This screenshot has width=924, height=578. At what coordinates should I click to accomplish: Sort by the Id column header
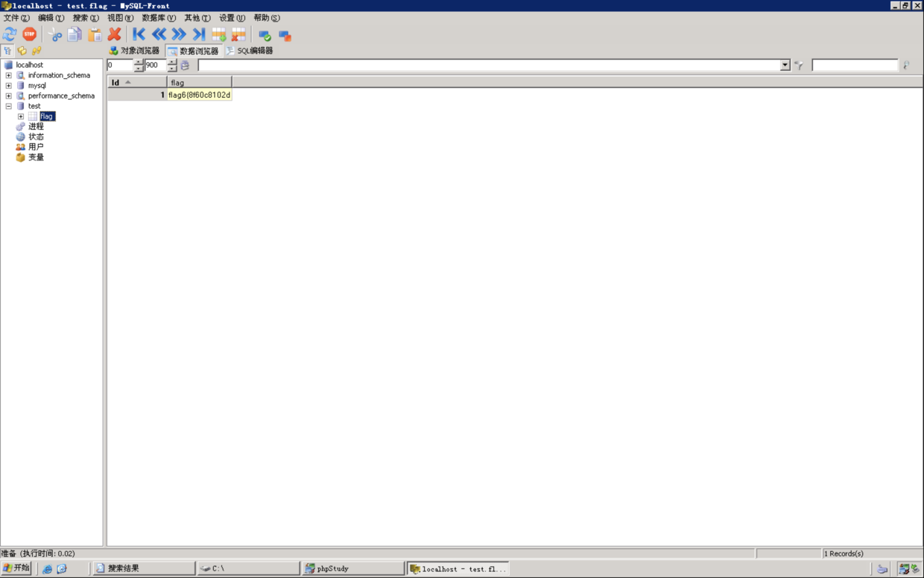click(x=137, y=83)
